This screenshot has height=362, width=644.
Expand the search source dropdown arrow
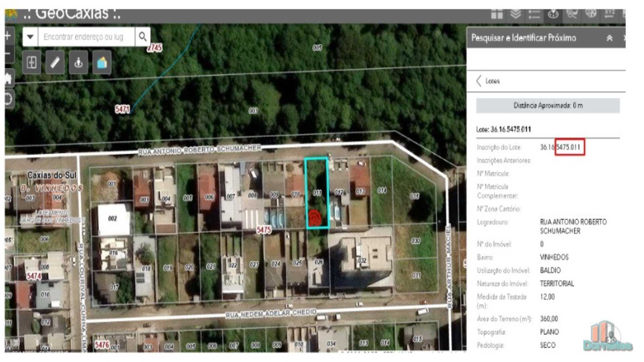coord(30,37)
